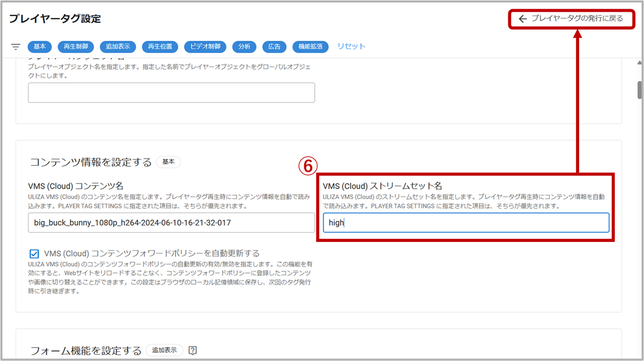
Task: Select the 再生制御 filter chip
Action: [76, 47]
